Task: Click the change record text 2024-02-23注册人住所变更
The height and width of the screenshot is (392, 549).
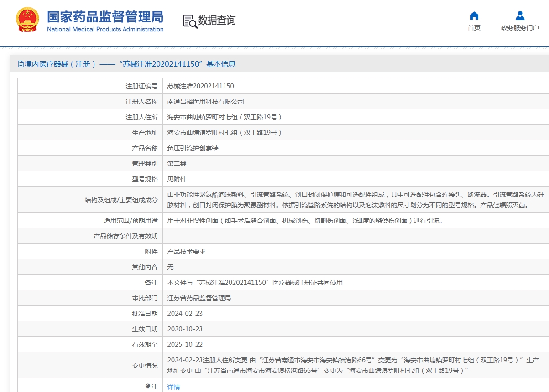Action: click(x=353, y=366)
